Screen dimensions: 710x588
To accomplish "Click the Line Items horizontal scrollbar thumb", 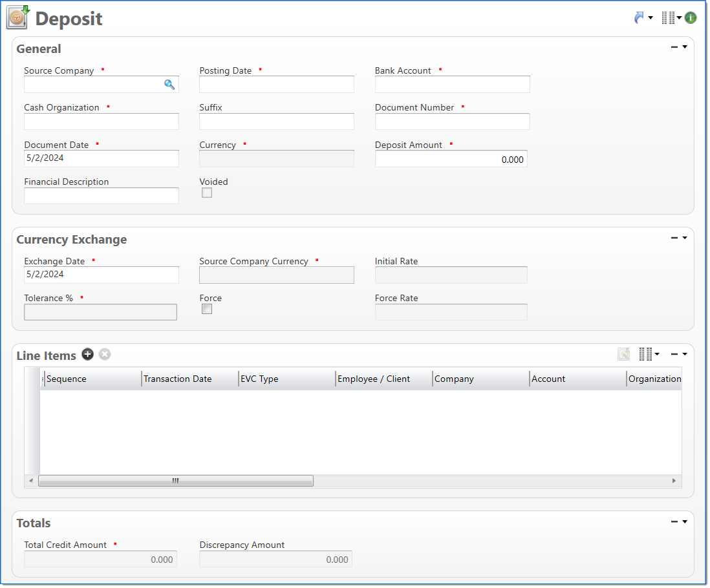I will click(175, 481).
